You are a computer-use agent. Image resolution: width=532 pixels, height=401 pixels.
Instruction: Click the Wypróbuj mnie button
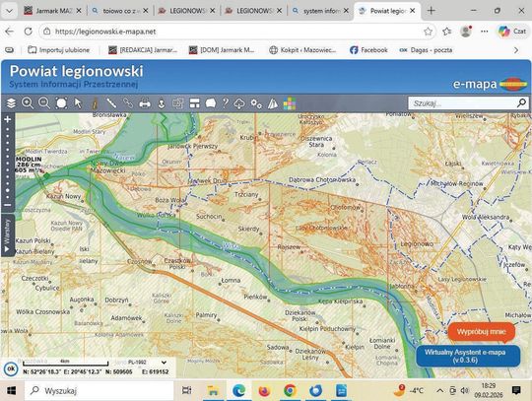481,332
